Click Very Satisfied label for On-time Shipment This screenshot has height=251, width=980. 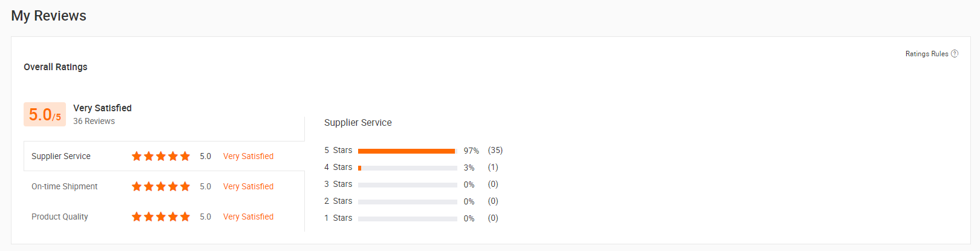[248, 186]
